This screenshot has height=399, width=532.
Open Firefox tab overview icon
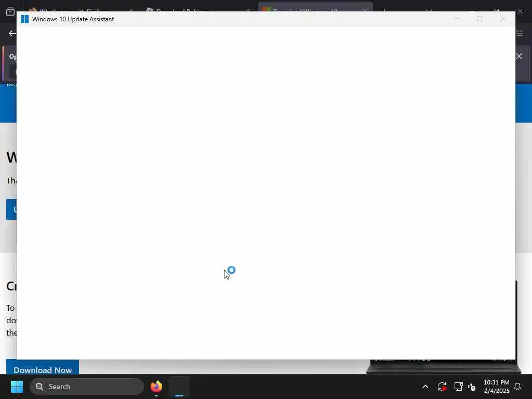[x=10, y=11]
